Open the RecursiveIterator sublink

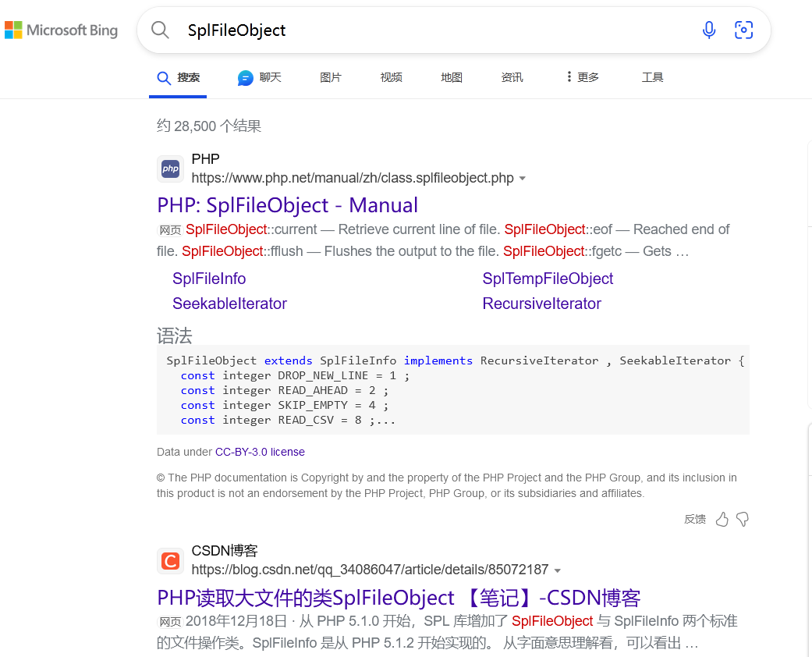(541, 304)
